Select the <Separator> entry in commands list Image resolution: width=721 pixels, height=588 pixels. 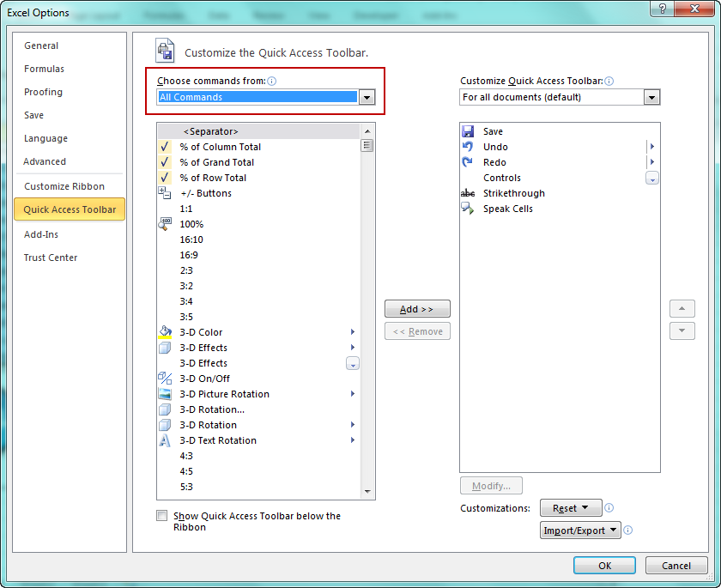259,131
